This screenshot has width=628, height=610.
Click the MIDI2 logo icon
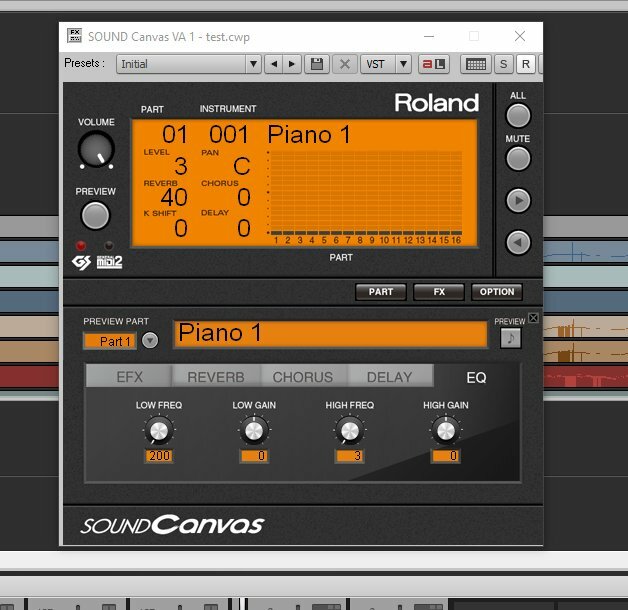click(109, 262)
